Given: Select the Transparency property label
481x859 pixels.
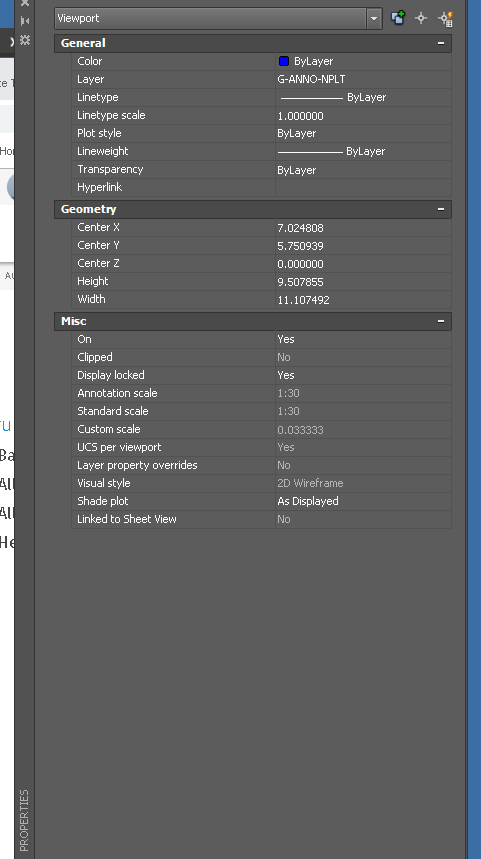Looking at the screenshot, I should click(110, 169).
